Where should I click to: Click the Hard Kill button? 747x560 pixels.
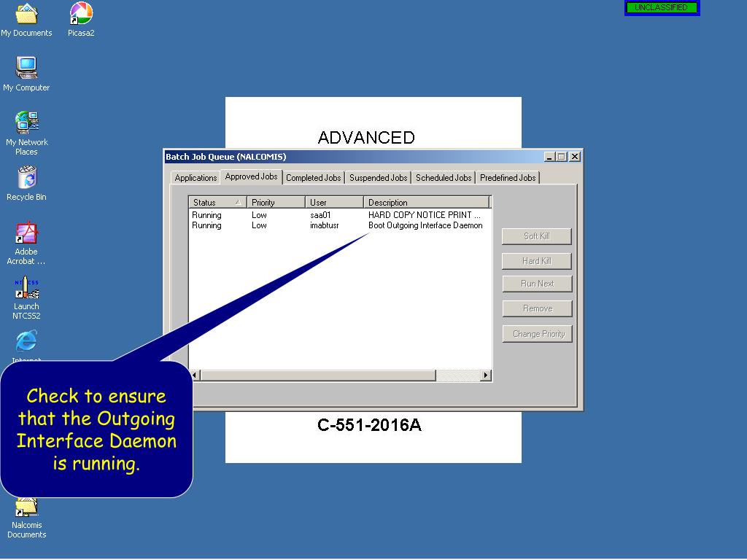537,261
